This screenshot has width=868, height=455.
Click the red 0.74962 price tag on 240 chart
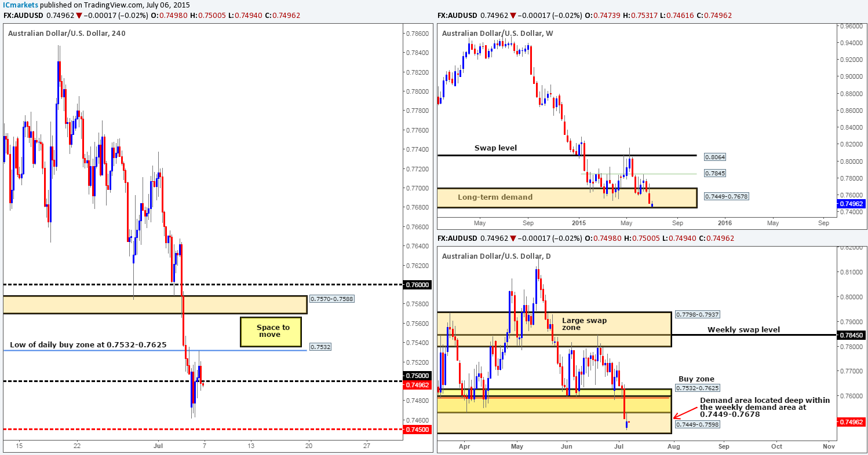click(417, 384)
